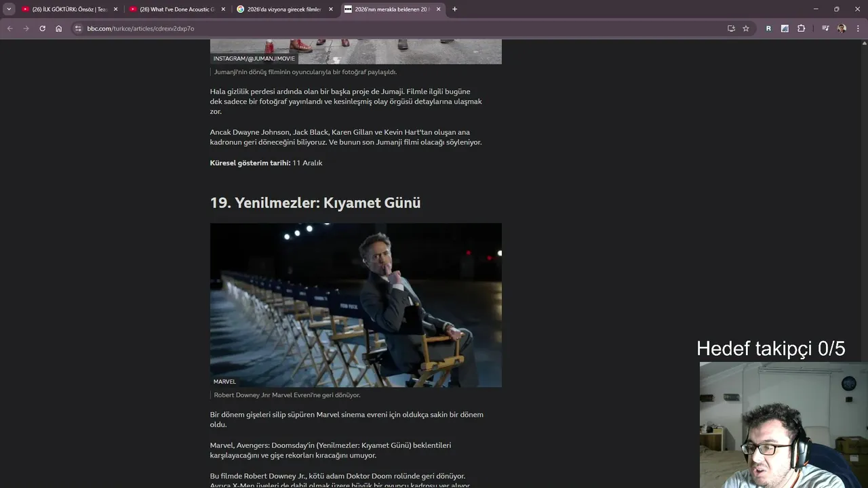Open the Chrome profile avatar
The image size is (868, 488).
[842, 28]
